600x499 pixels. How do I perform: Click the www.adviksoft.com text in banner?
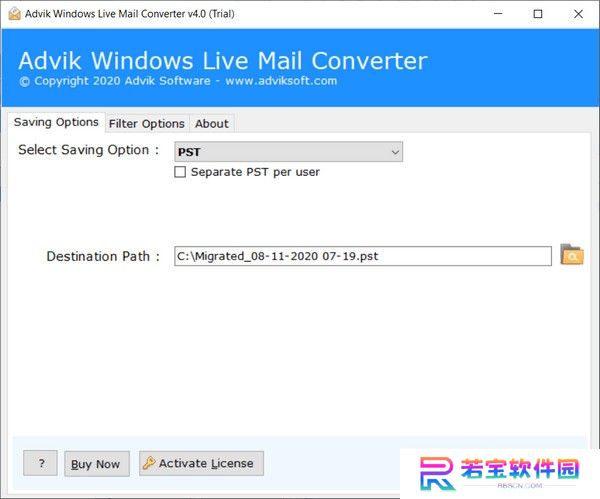coord(281,81)
